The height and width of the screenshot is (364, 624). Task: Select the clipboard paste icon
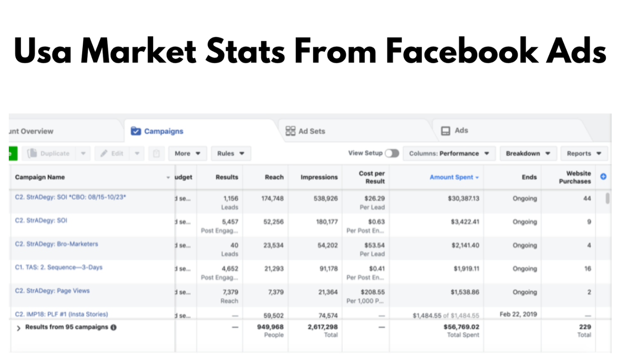[156, 153]
